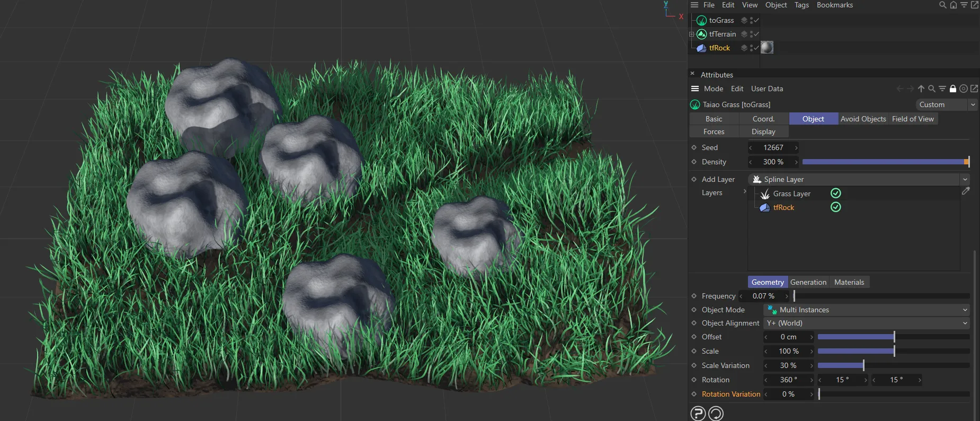Click the layer icon on toGrass row

[x=744, y=20]
